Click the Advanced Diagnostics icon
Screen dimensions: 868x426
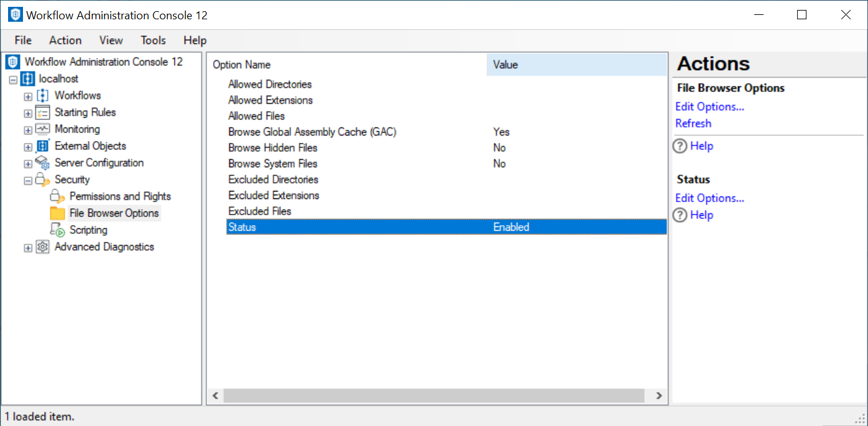(x=42, y=247)
